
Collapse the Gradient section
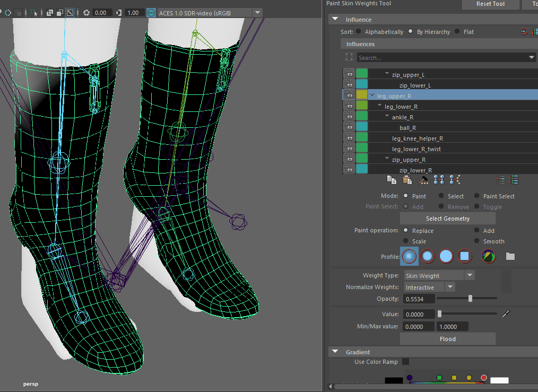(335, 352)
